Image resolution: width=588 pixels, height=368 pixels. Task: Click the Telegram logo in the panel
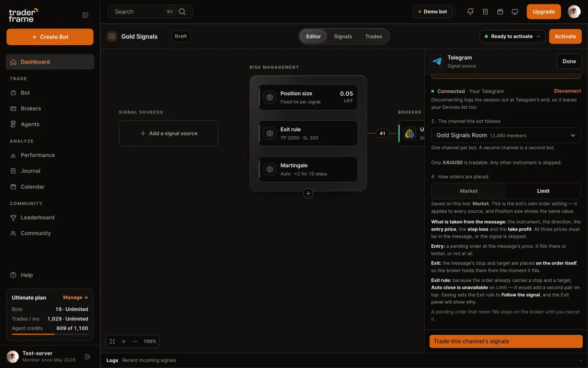click(x=437, y=62)
